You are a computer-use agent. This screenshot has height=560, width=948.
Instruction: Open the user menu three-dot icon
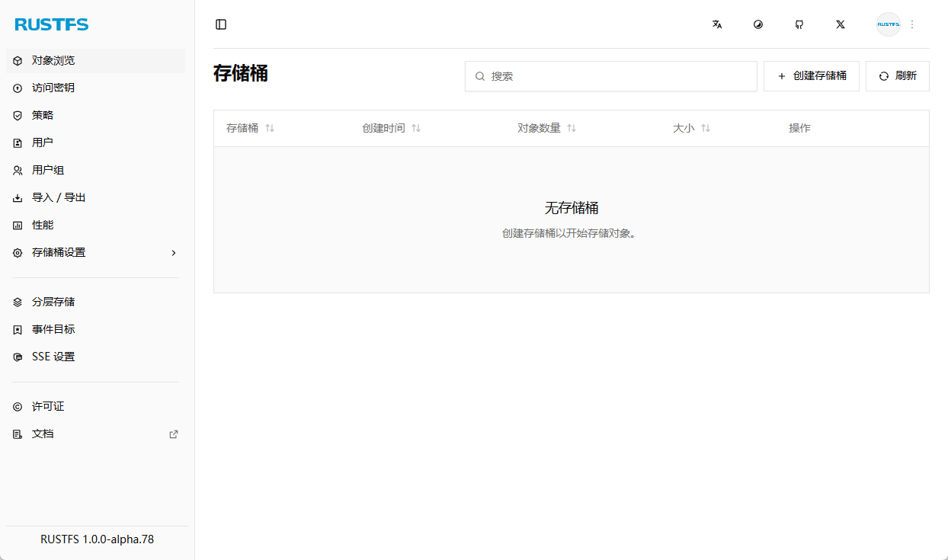click(x=912, y=24)
